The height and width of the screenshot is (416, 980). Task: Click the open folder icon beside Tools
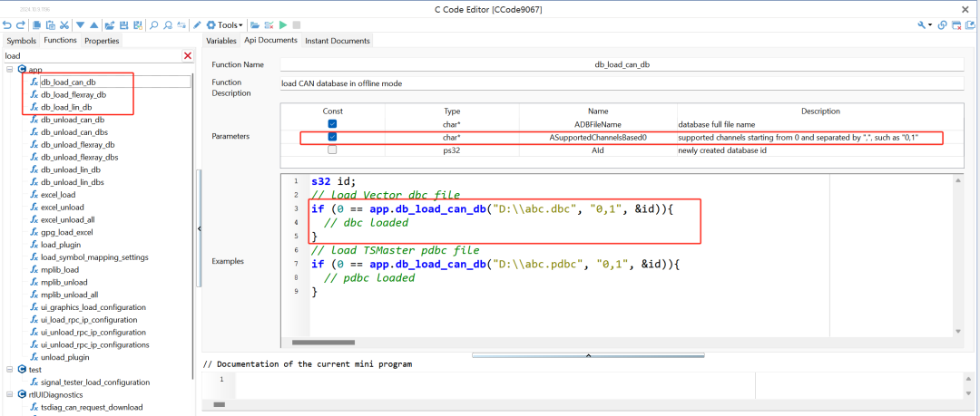255,25
